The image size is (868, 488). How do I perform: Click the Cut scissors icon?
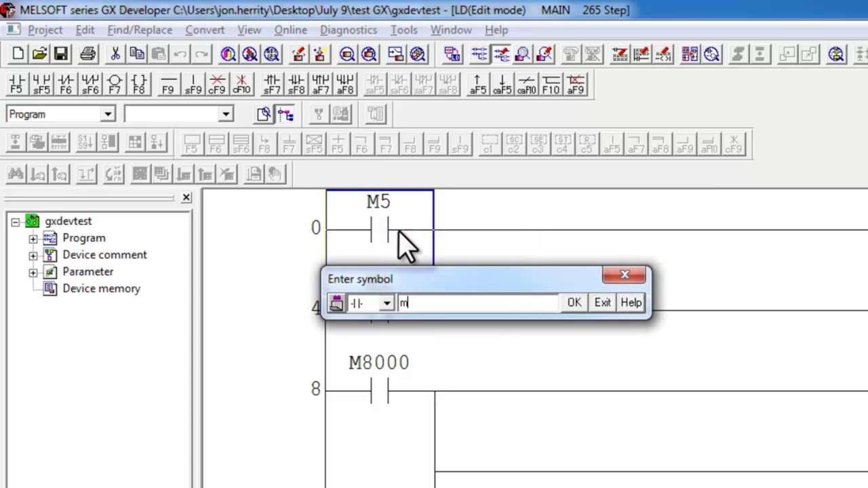(x=115, y=54)
